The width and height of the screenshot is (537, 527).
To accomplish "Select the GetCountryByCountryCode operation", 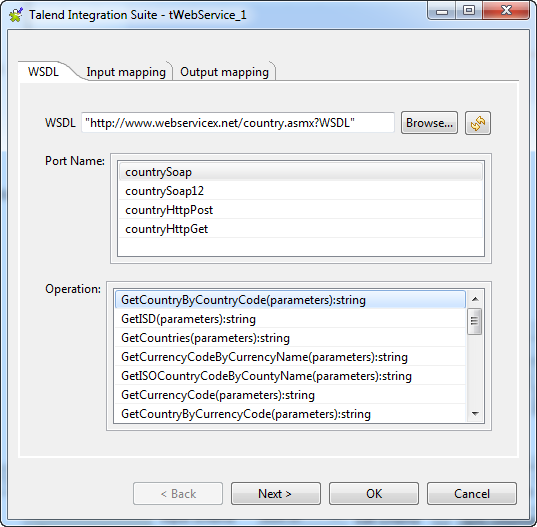I will (290, 300).
